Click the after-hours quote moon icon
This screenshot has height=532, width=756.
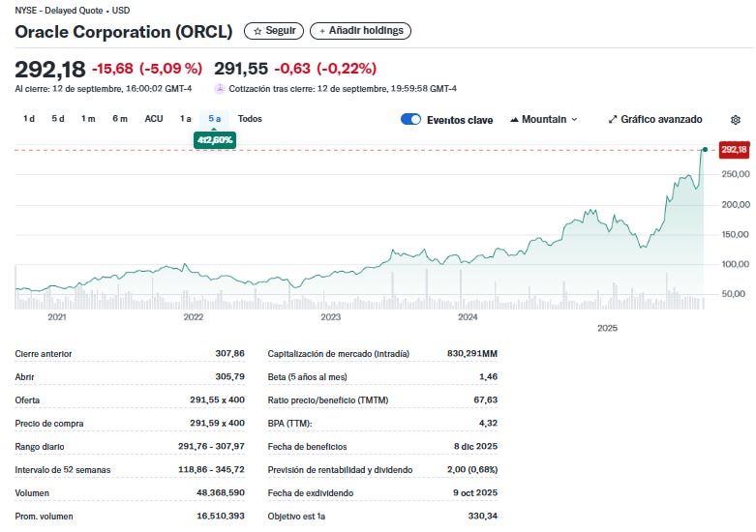click(220, 89)
